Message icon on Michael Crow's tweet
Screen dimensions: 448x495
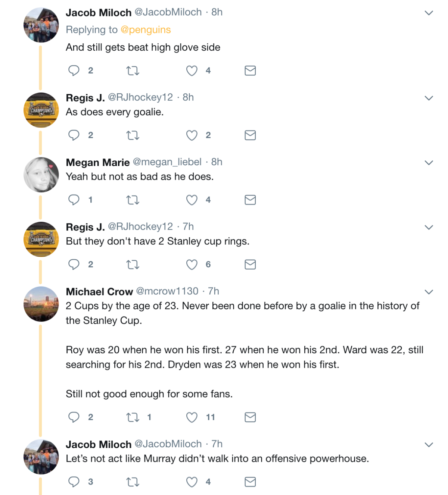tap(250, 417)
